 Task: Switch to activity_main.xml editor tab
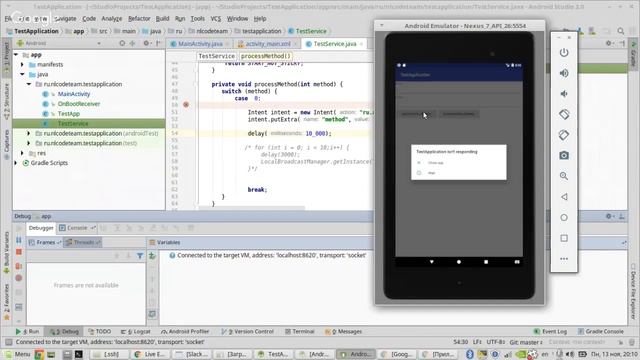[x=267, y=44]
